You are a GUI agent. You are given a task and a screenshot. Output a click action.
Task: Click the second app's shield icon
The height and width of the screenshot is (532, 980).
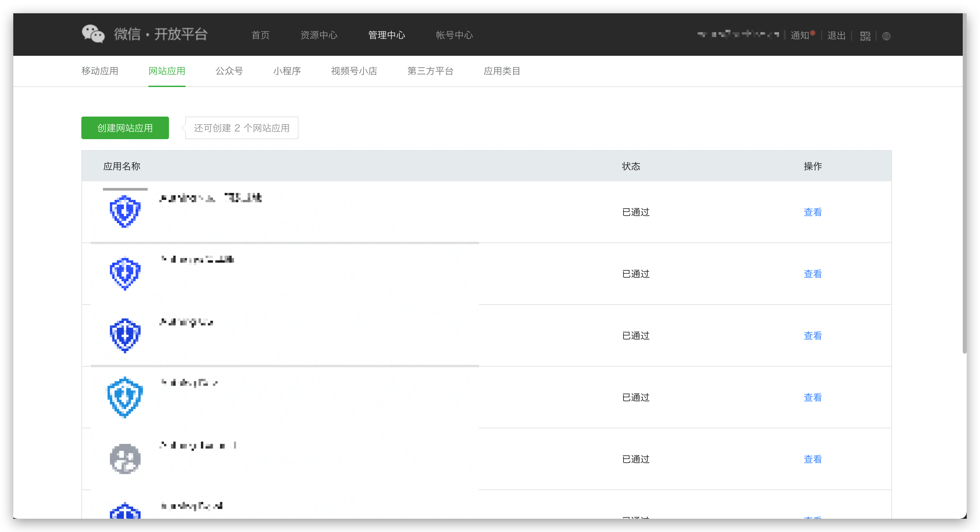click(125, 273)
